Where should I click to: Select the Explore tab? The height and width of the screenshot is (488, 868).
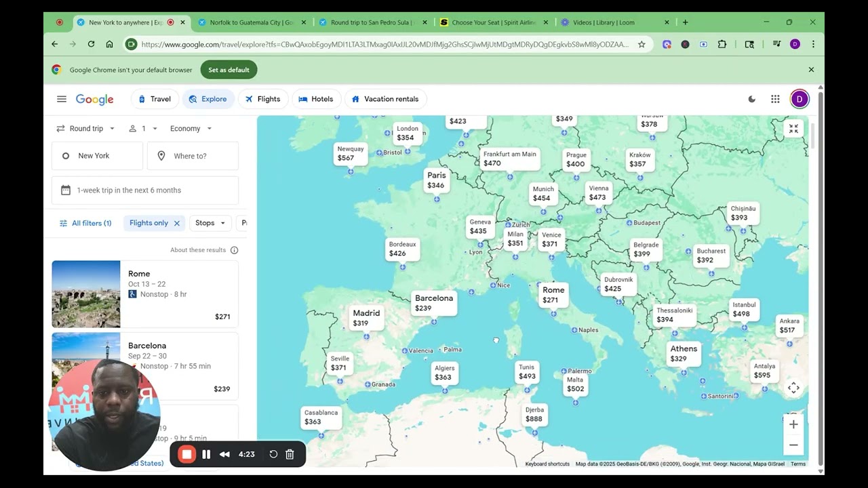pos(208,99)
